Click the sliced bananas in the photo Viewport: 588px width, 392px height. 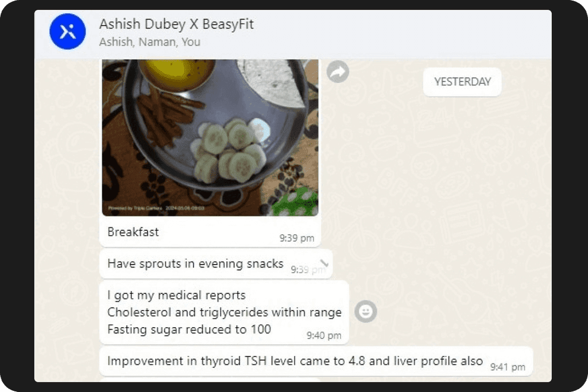click(229, 150)
